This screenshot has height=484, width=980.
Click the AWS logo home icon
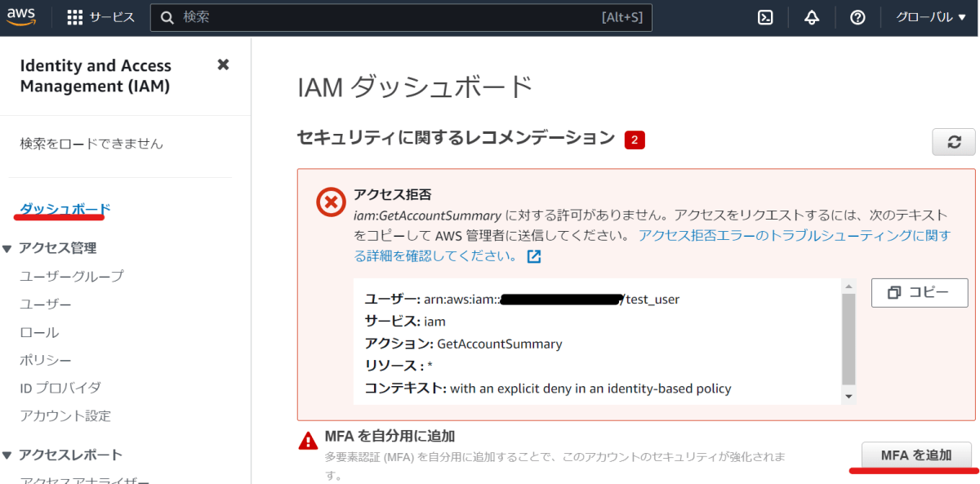22,18
